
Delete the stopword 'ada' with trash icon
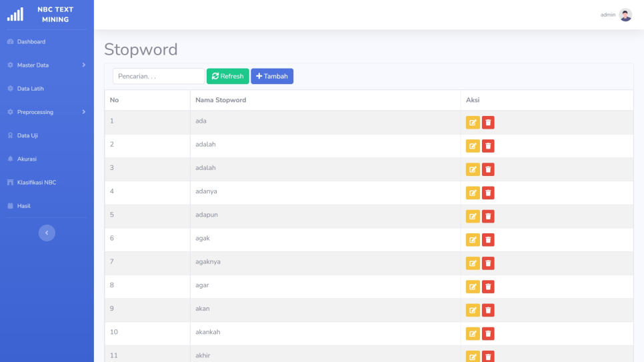[x=488, y=123]
